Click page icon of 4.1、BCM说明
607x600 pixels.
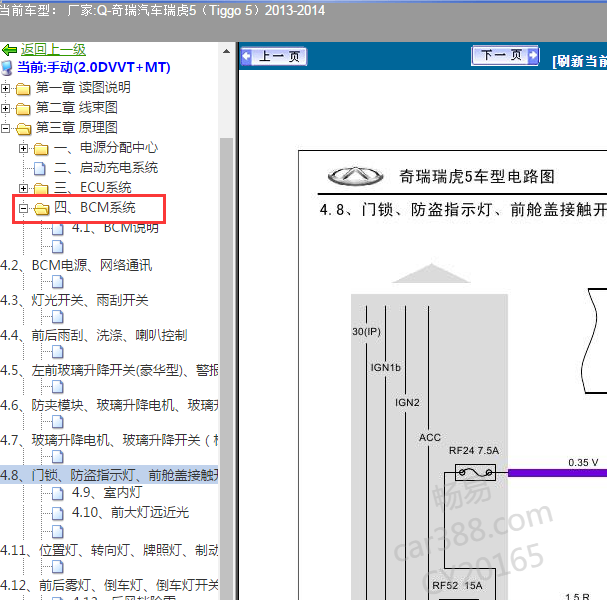[58, 229]
